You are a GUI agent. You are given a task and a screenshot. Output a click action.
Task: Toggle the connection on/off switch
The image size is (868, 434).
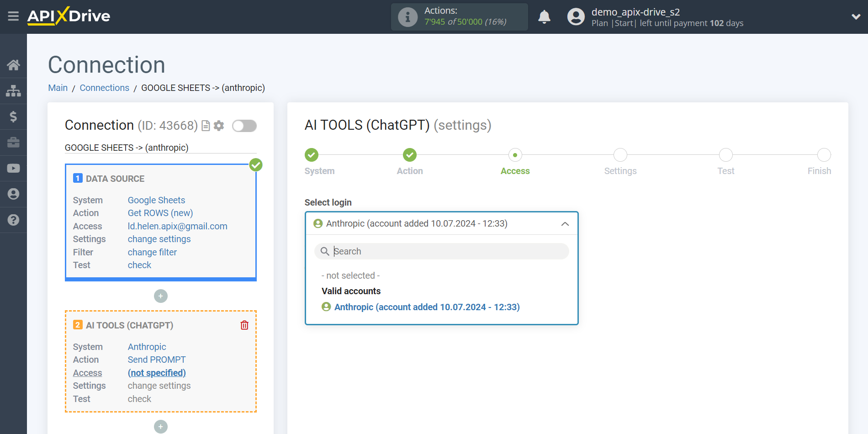point(244,126)
